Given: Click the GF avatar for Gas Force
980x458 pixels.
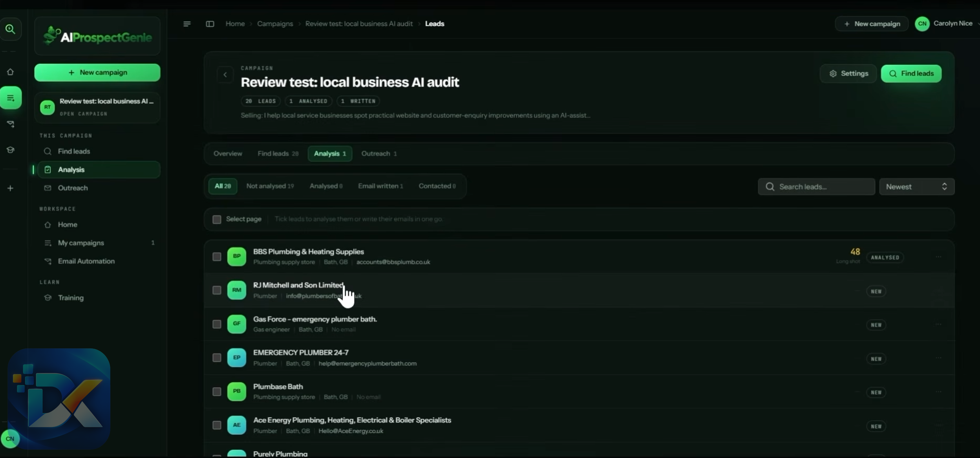Looking at the screenshot, I should (237, 324).
